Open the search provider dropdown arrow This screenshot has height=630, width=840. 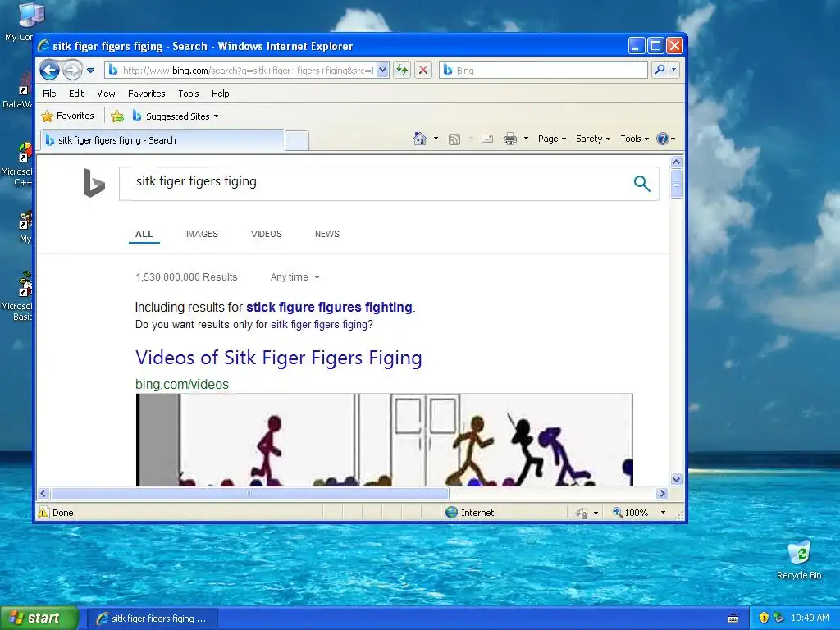[674, 71]
